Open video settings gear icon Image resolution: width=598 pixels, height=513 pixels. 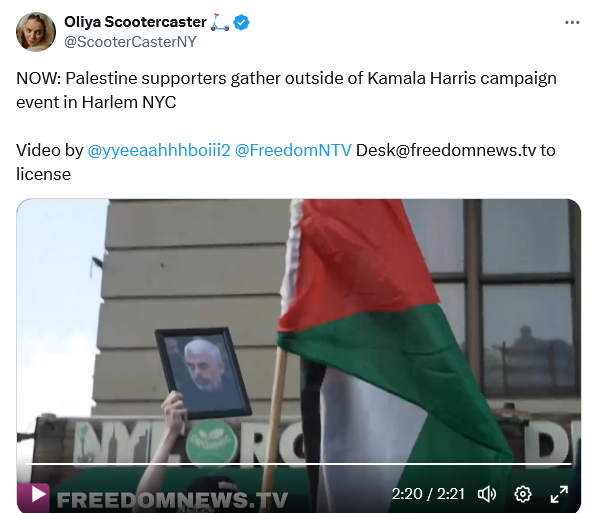(522, 494)
